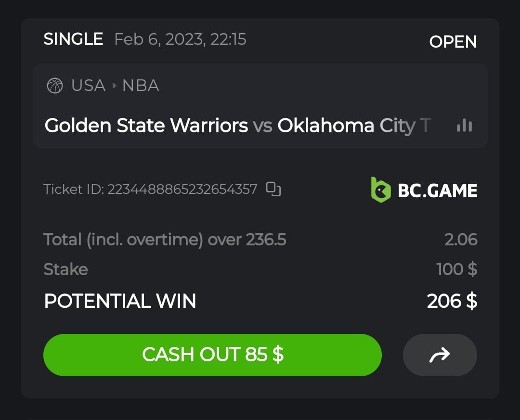The width and height of the screenshot is (520, 420).
Task: Select the USA country breadcrumb
Action: click(x=88, y=86)
